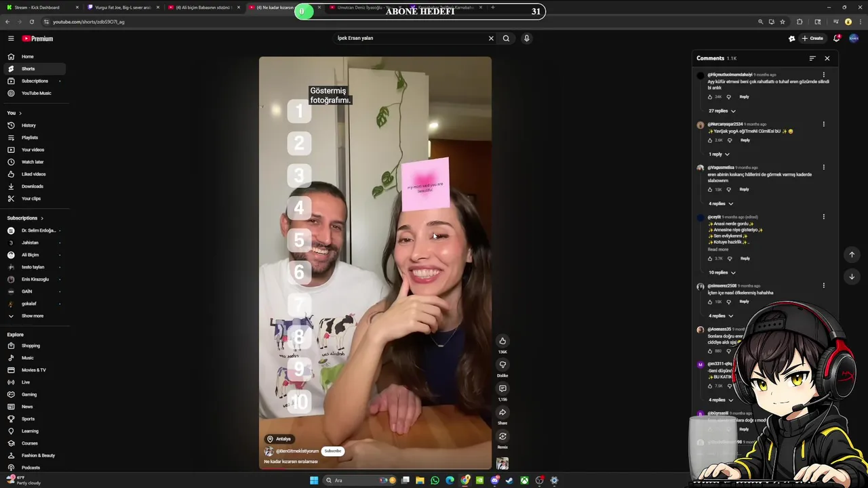Expand 4 replies under @Vagusmelisa
Viewport: 868px width, 488px height.
pos(722,204)
